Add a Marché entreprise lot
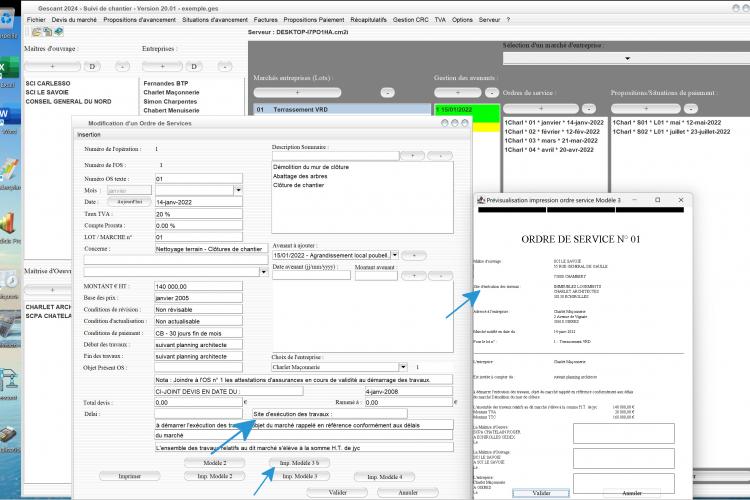Screen dimensions: 750x500 297,92
